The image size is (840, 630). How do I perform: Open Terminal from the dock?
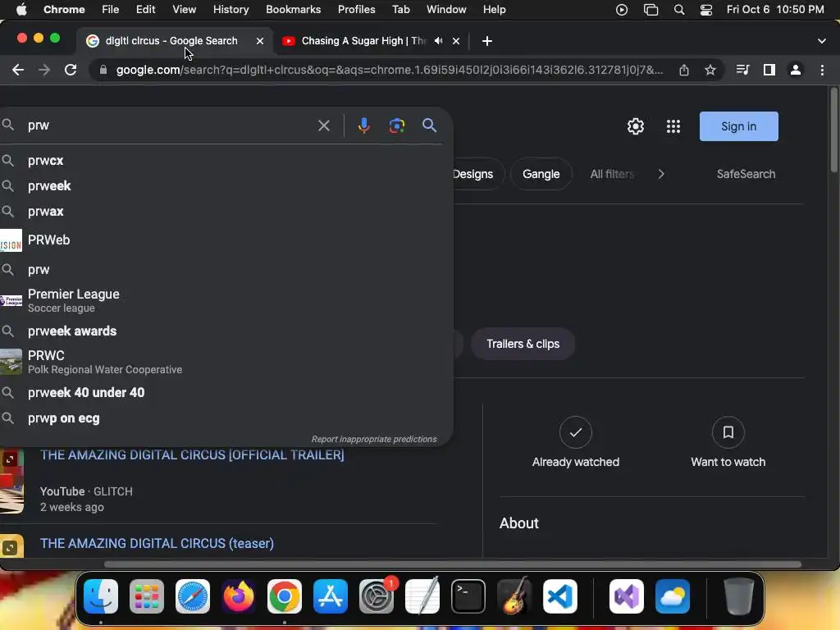click(468, 596)
